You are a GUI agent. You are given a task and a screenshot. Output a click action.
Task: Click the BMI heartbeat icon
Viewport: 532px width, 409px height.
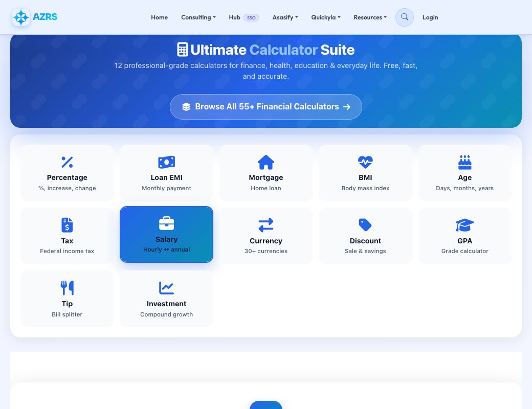pyautogui.click(x=365, y=162)
